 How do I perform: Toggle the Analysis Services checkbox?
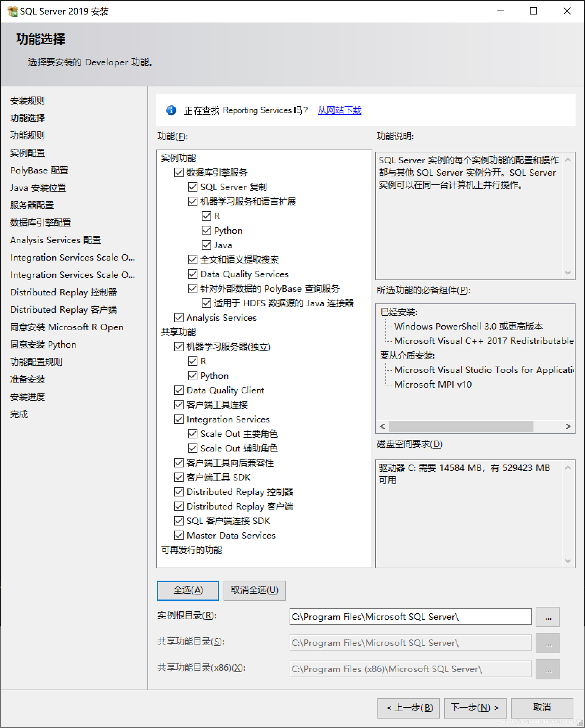click(x=179, y=318)
